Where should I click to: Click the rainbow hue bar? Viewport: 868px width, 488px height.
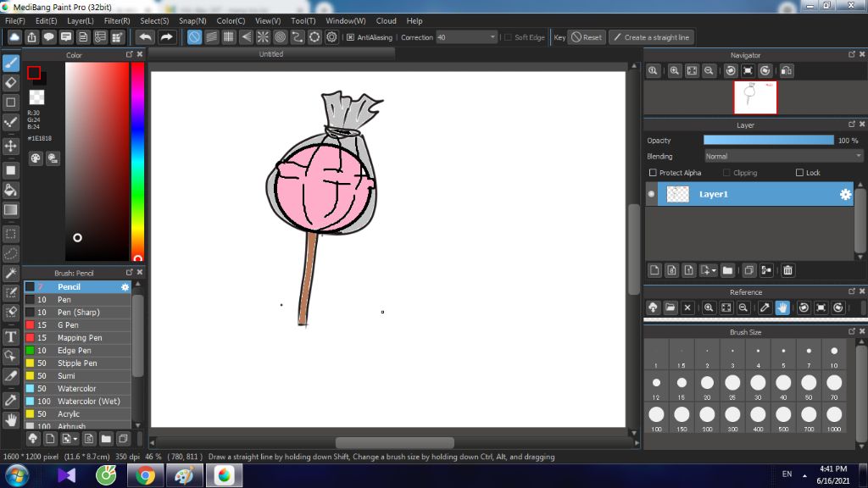click(x=137, y=161)
